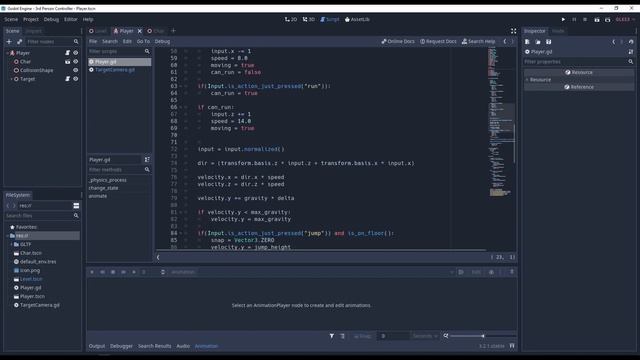The height and width of the screenshot is (360, 640).
Task: Switch to the Node dock tab
Action: pos(558,31)
